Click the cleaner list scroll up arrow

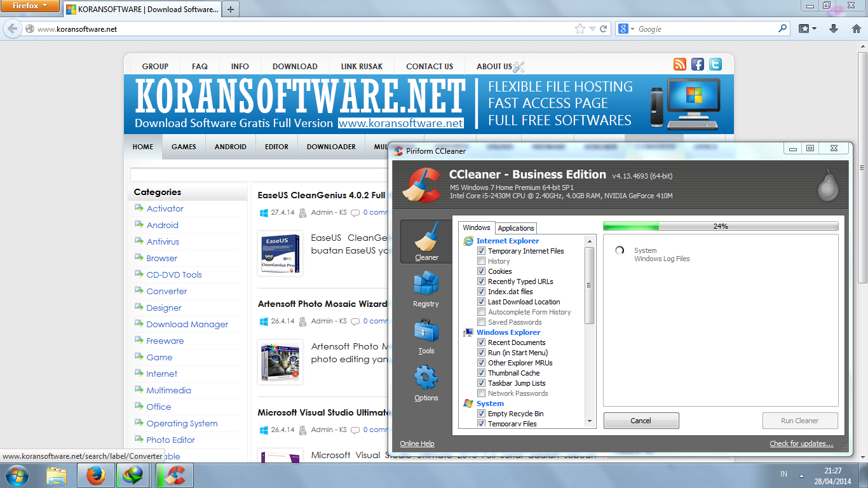[x=589, y=241]
